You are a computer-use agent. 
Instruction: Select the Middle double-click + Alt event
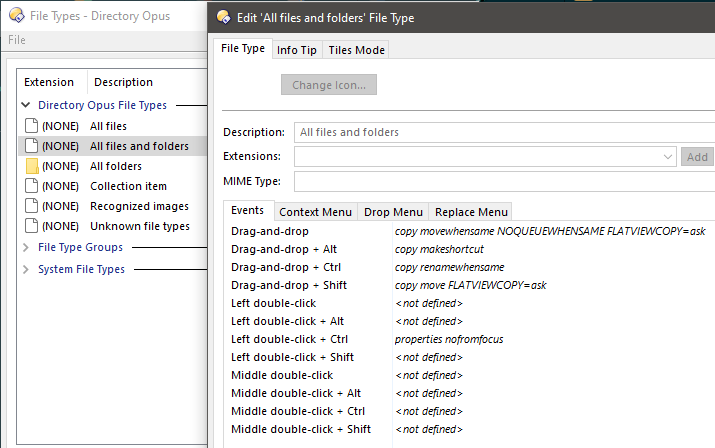pyautogui.click(x=470, y=394)
